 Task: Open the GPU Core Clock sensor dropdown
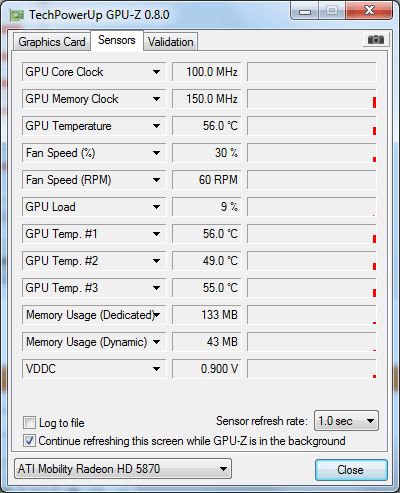coord(156,72)
